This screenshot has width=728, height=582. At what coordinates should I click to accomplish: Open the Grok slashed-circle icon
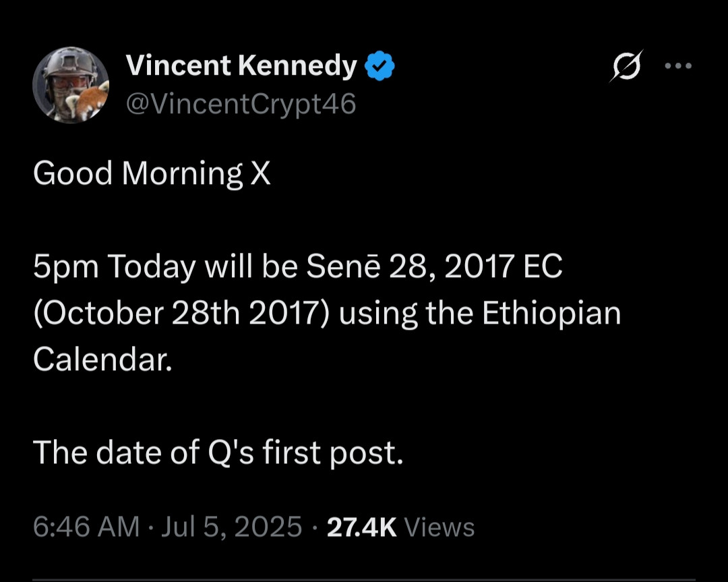pos(626,66)
